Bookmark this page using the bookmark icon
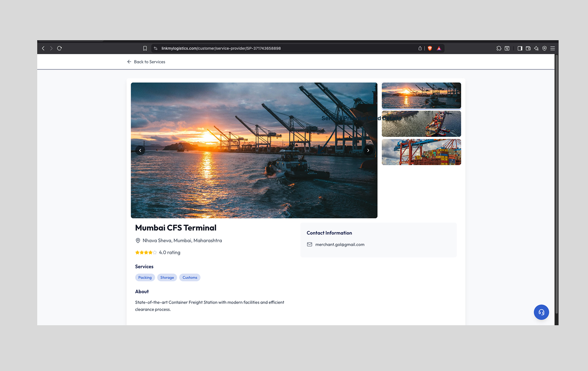 click(145, 48)
